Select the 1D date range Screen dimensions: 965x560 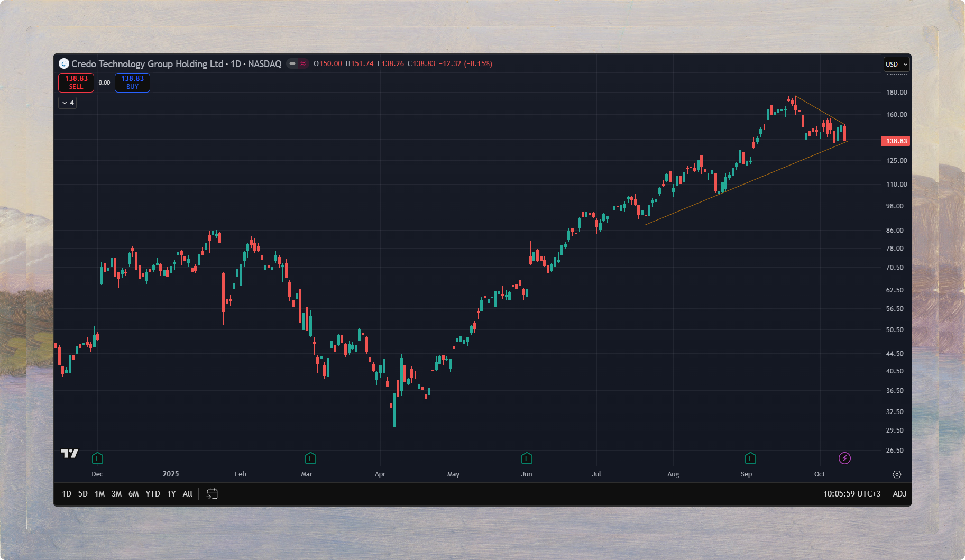[67, 494]
